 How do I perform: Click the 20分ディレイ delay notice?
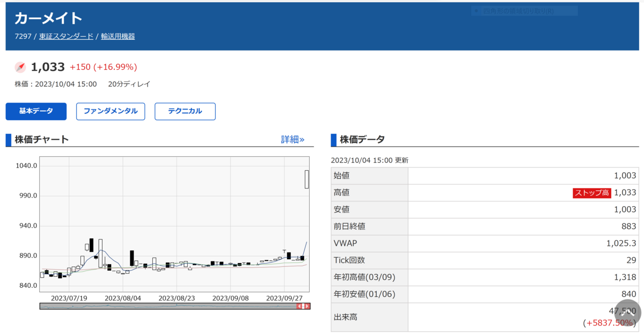(129, 84)
